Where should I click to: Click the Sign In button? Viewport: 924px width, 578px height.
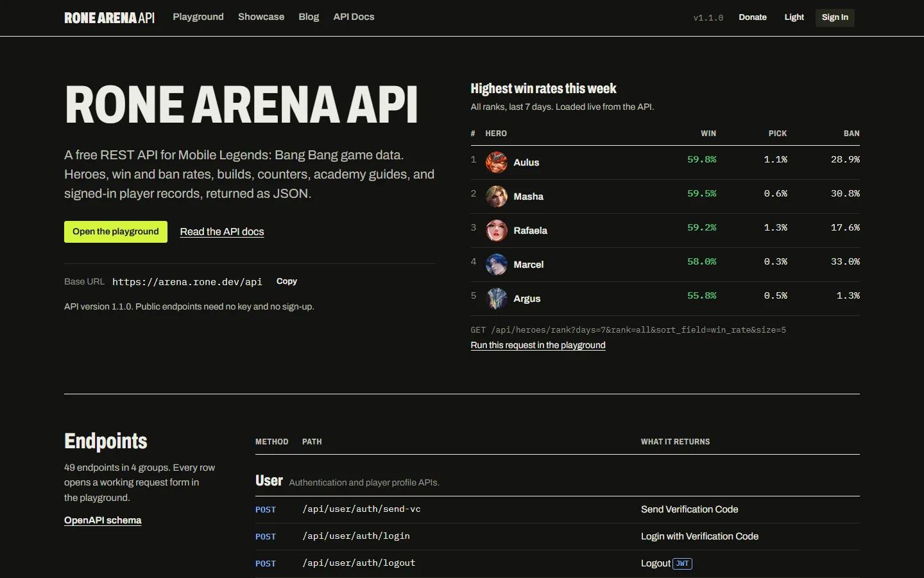pyautogui.click(x=835, y=17)
